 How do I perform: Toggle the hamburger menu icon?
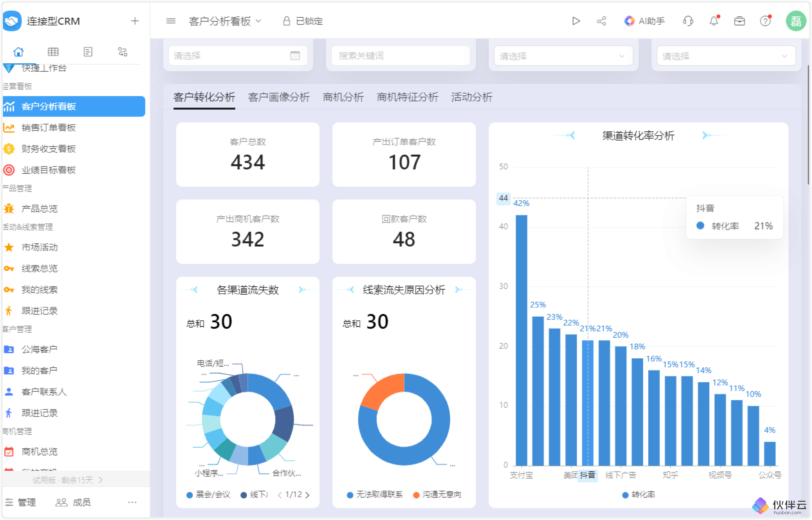point(171,21)
